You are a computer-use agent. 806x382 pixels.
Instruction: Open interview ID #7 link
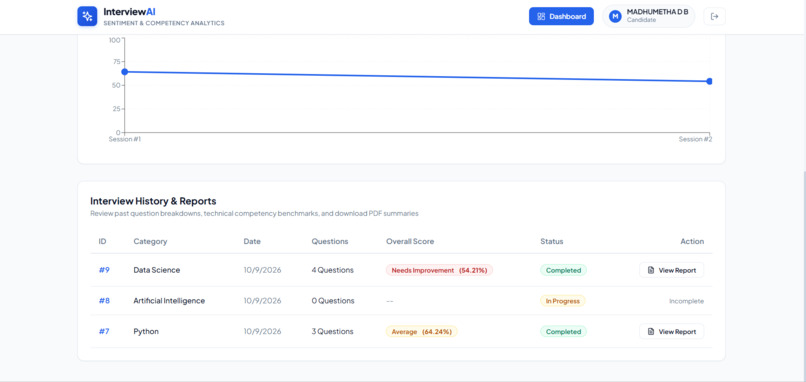(x=104, y=332)
